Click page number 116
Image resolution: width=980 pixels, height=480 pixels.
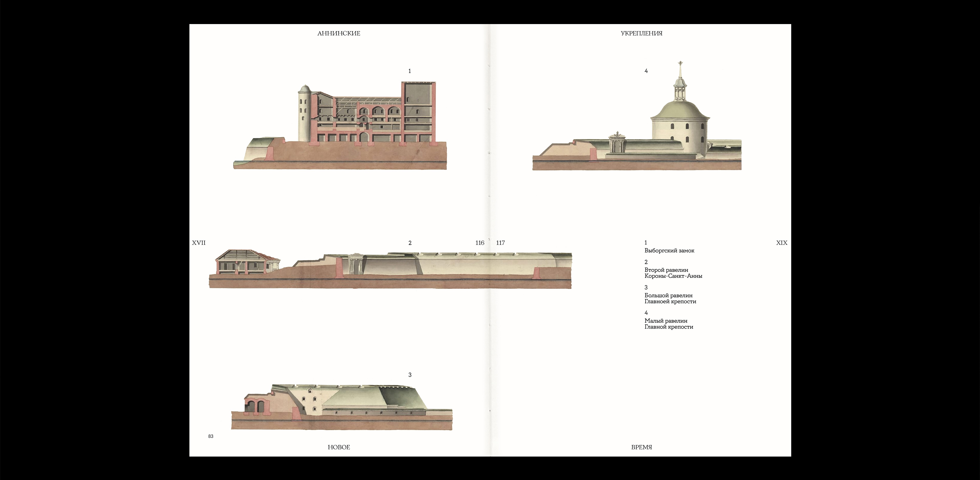click(x=480, y=243)
